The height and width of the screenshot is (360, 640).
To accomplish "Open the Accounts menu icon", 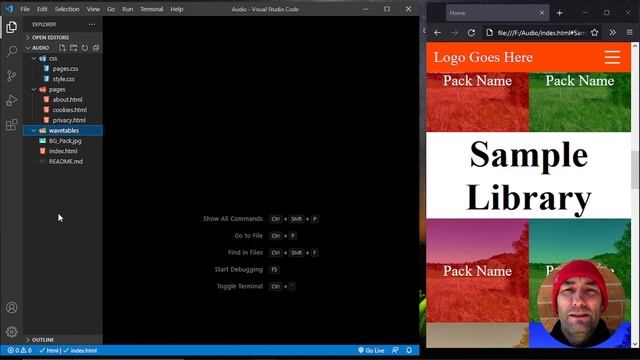I will 11,307.
